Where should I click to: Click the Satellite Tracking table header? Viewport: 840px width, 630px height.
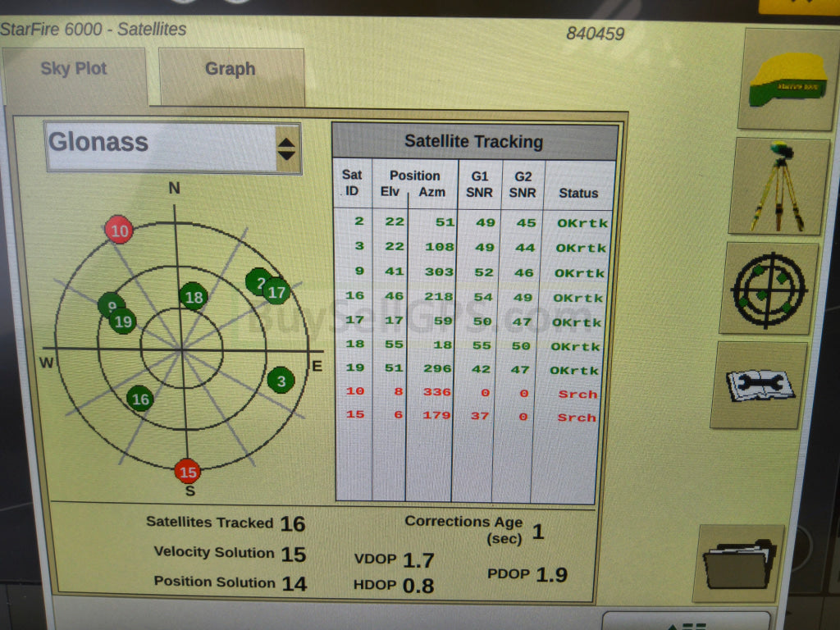[x=474, y=142]
